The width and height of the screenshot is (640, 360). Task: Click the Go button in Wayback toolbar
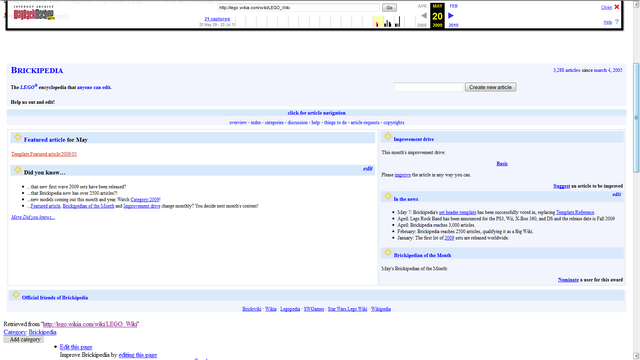point(389,7)
